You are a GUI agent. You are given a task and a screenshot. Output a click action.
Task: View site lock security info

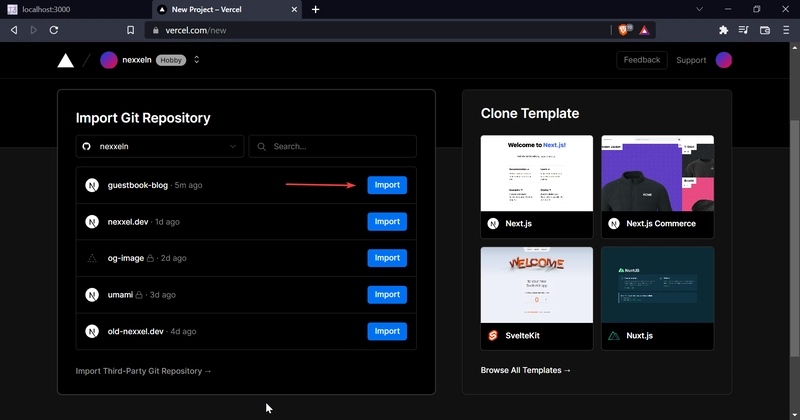pos(156,31)
